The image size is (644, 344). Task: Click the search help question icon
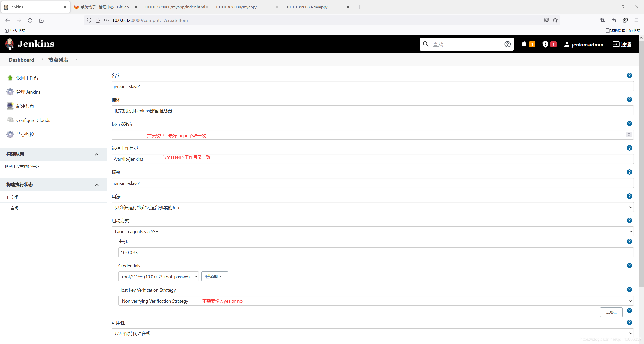[507, 44]
